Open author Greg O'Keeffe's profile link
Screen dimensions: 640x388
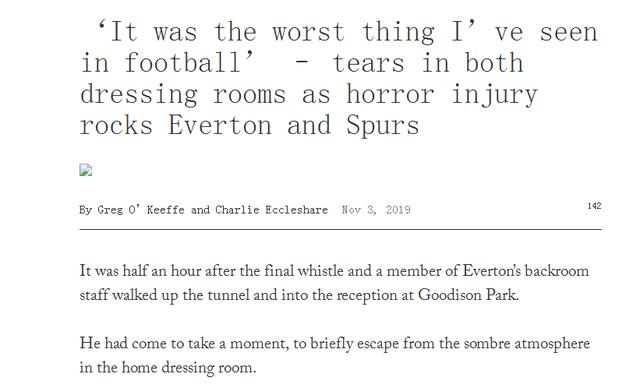pyautogui.click(x=141, y=210)
